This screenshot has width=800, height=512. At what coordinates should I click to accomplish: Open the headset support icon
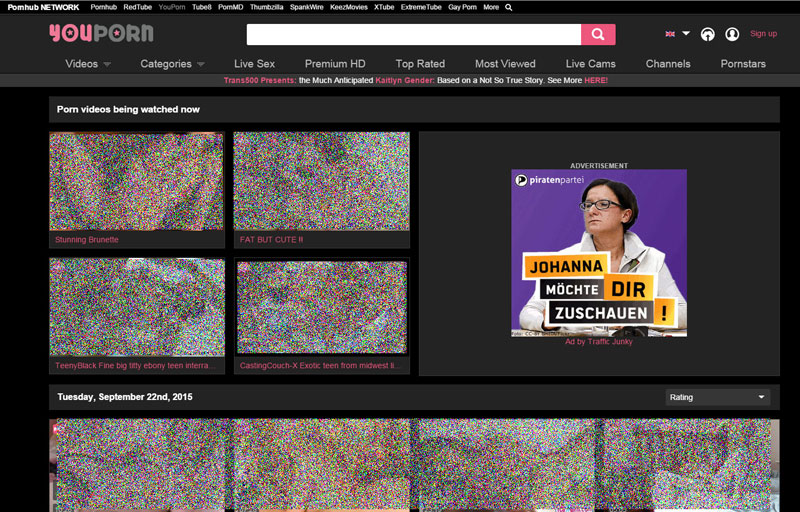708,34
